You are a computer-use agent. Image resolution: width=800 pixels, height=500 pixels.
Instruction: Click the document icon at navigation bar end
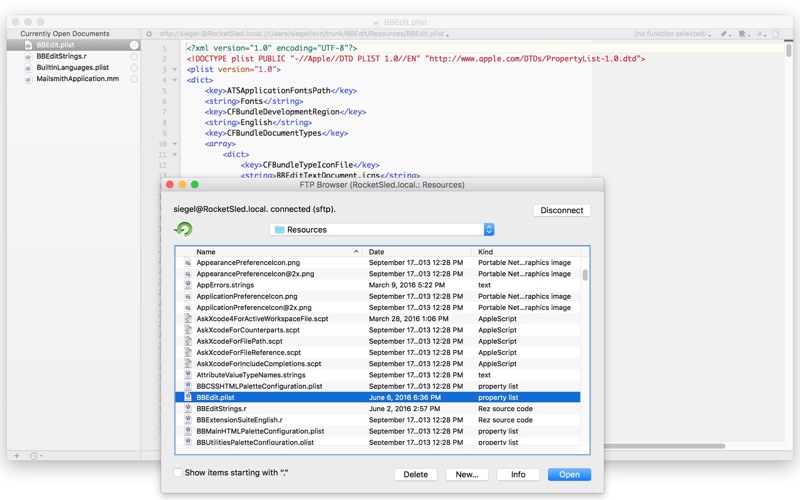tap(776, 34)
